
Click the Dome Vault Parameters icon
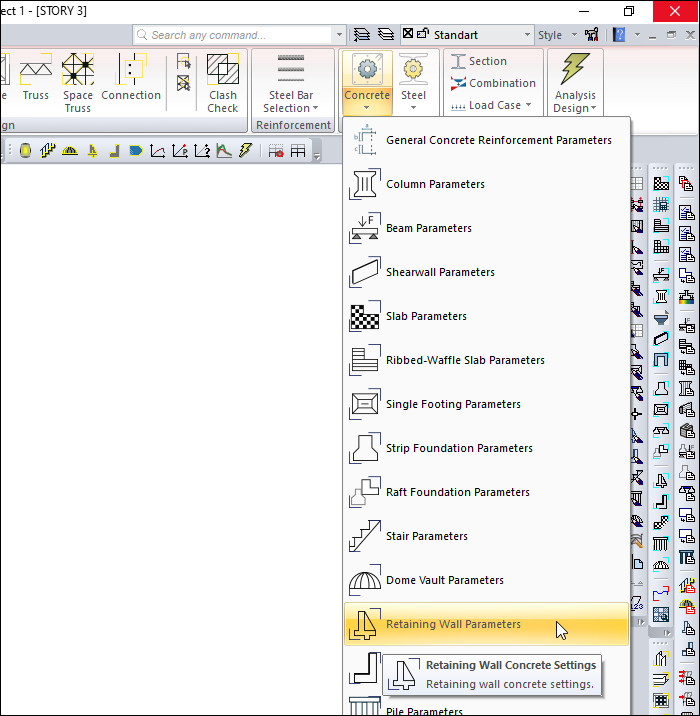pos(364,580)
